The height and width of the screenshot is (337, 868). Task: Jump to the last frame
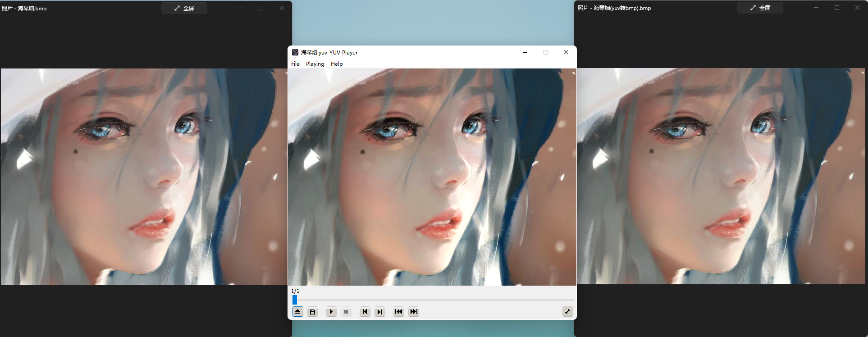(x=414, y=312)
